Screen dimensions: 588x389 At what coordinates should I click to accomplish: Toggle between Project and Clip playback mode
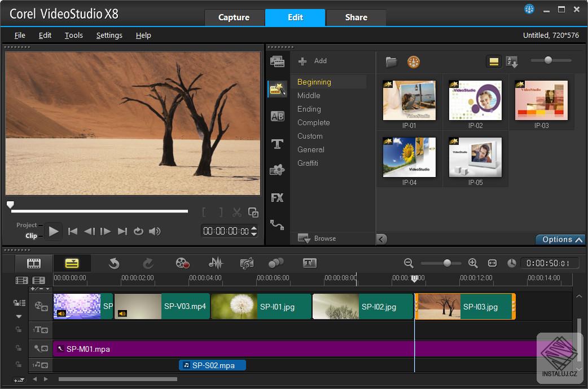coord(28,231)
